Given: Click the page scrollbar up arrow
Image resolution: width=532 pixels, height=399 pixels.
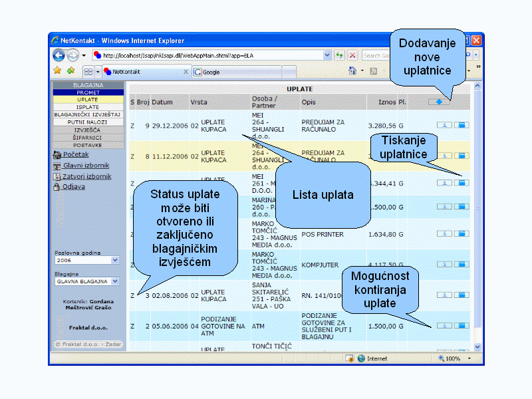Looking at the screenshot, I should tap(477, 86).
